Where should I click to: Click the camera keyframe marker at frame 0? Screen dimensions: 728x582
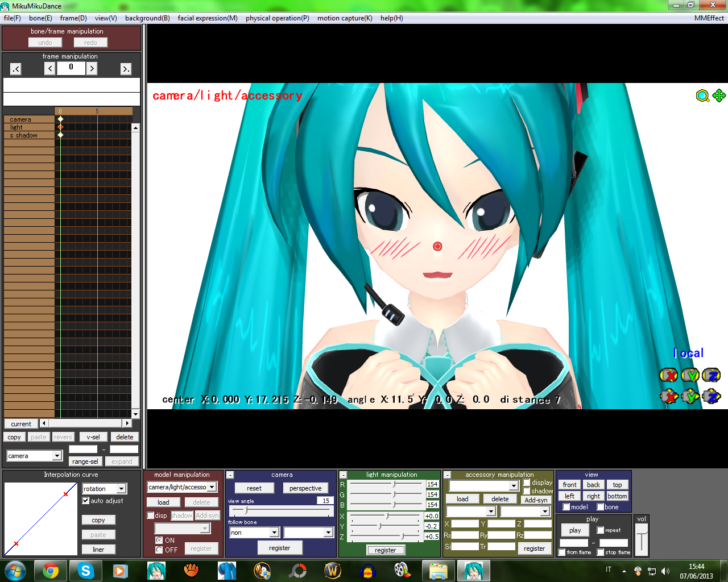[x=60, y=119]
